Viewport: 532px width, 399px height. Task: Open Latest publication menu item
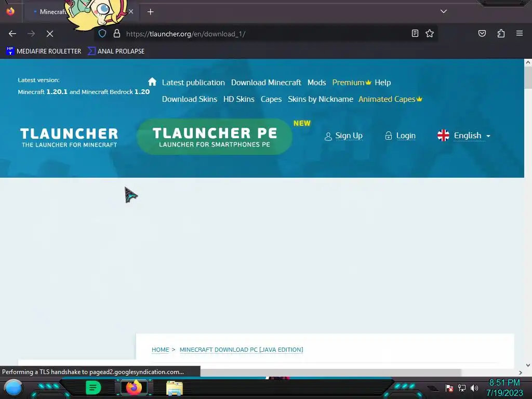(193, 83)
